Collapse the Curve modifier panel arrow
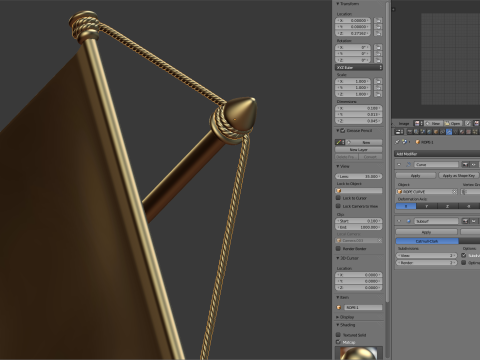Screen dimensions: 480x360 [x=399, y=164]
